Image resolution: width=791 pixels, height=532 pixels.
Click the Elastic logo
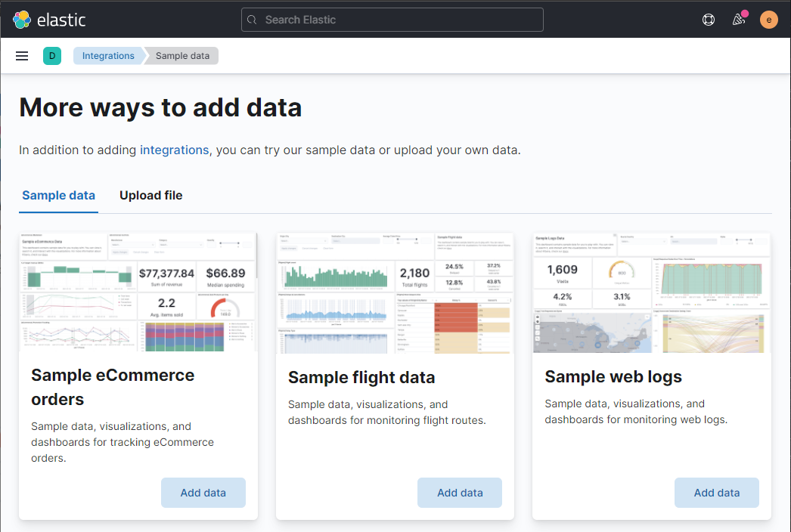[x=49, y=20]
